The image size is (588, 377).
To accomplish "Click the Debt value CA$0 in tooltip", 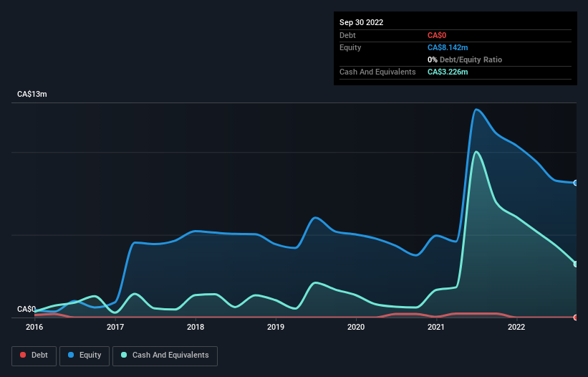I will click(x=437, y=35).
